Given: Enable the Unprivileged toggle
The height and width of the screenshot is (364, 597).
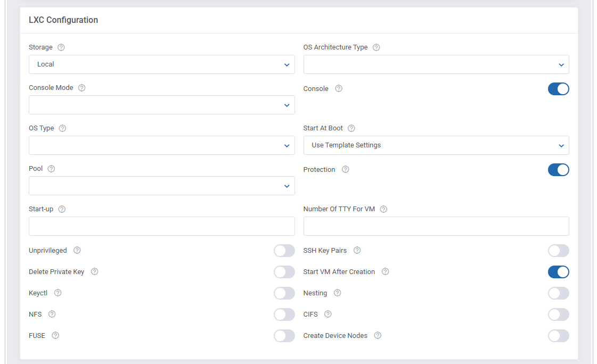Looking at the screenshot, I should pyautogui.click(x=284, y=251).
